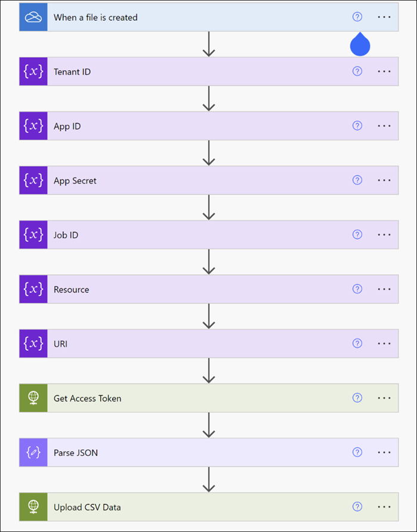417x532 pixels.
Task: Open the ellipsis menu on the Job ID step
Action: [384, 235]
